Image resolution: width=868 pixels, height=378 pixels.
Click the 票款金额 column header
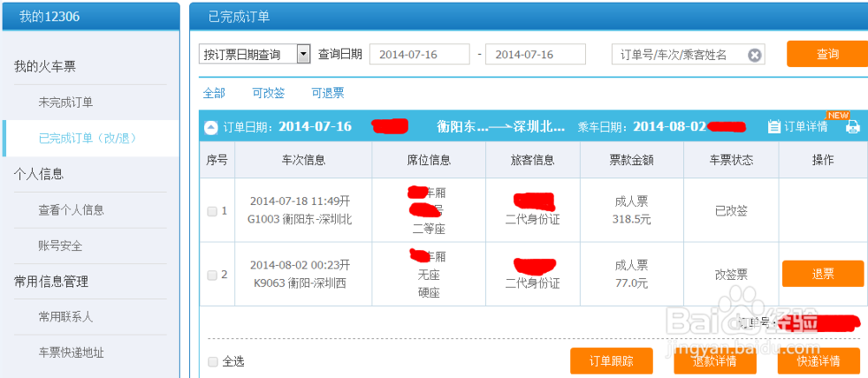[x=632, y=160]
